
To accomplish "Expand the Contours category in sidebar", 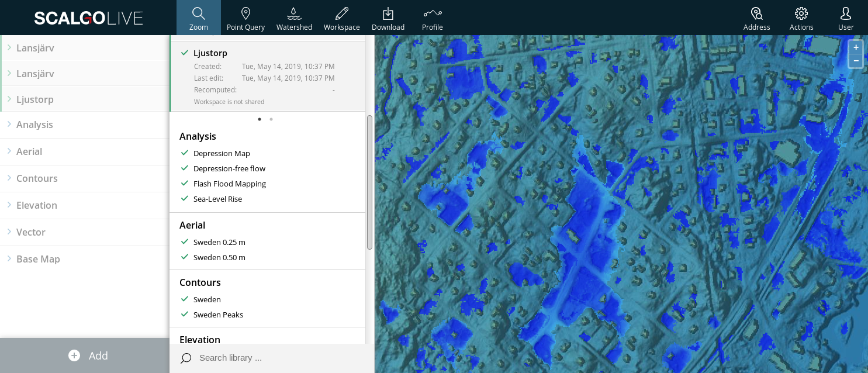I will coord(85,178).
